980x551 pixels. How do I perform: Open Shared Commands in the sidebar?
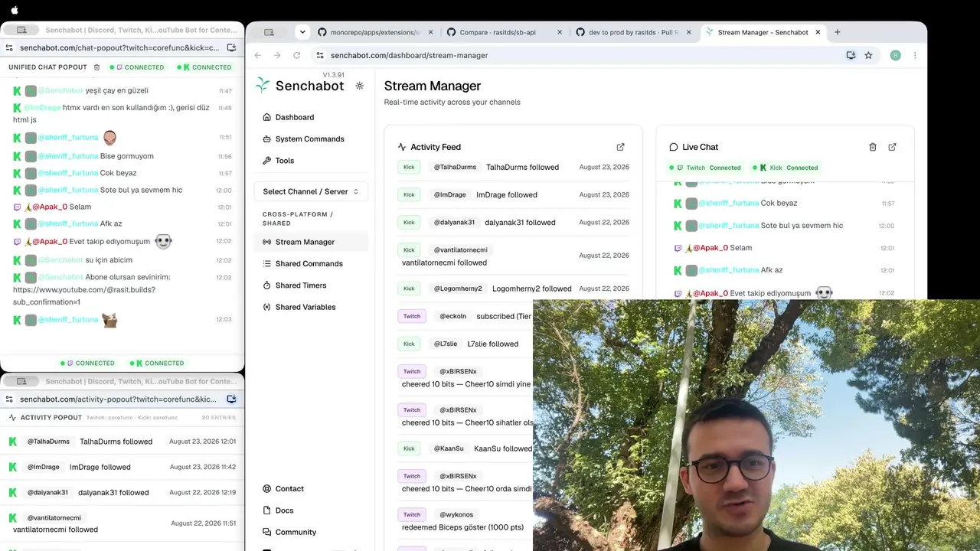[311, 263]
